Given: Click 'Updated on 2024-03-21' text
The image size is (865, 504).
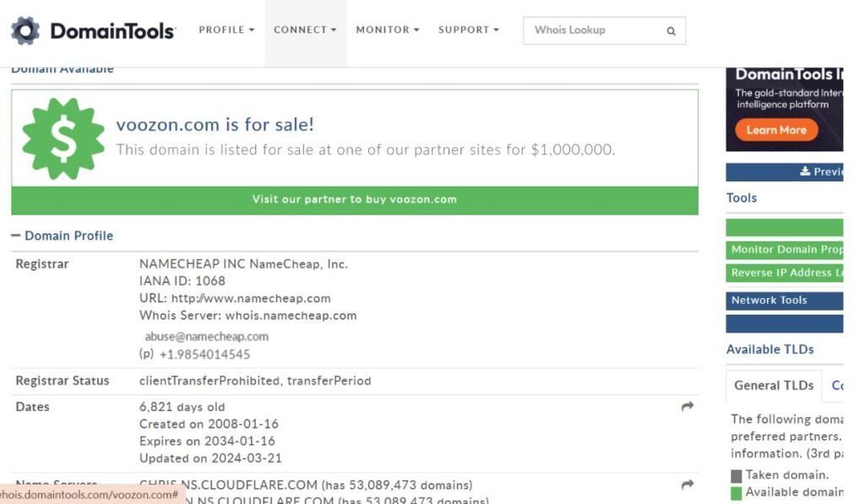Looking at the screenshot, I should point(210,458).
